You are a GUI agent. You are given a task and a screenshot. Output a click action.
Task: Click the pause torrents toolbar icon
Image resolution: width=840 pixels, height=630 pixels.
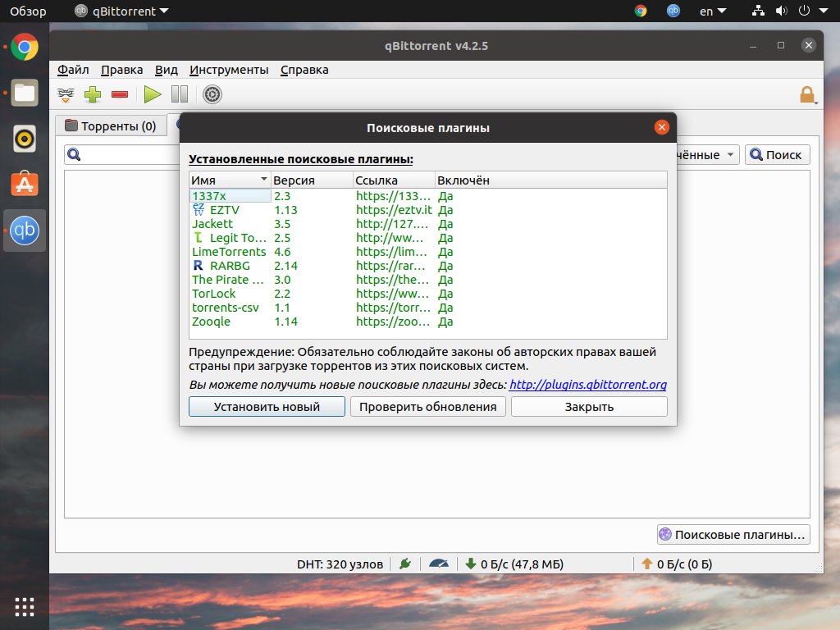tap(180, 94)
